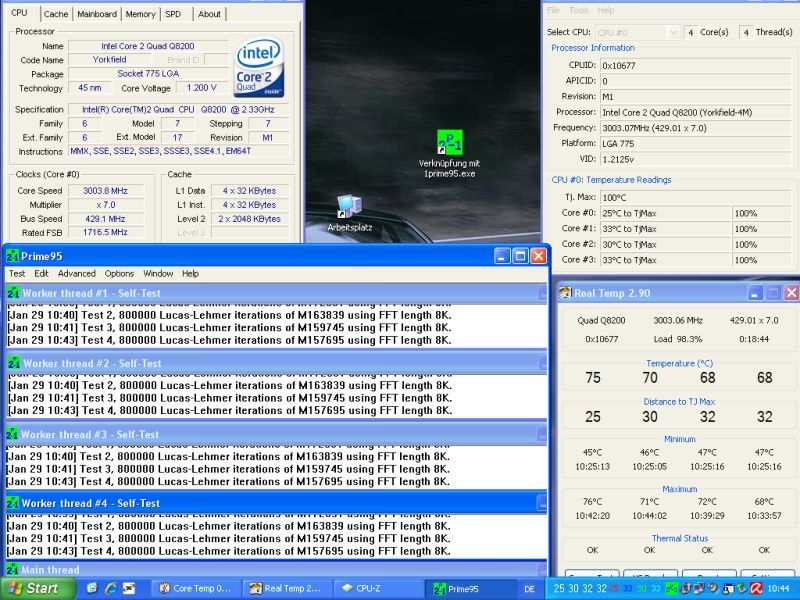Click the Real Temp title bar icon
Image resolution: width=800 pixels, height=600 pixels.
(x=565, y=293)
